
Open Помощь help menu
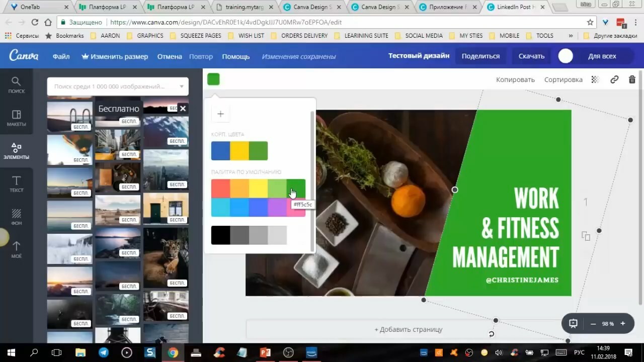236,56
